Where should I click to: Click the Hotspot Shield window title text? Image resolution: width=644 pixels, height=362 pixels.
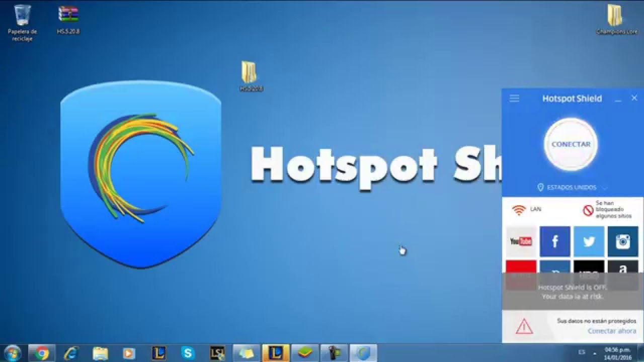coord(572,99)
